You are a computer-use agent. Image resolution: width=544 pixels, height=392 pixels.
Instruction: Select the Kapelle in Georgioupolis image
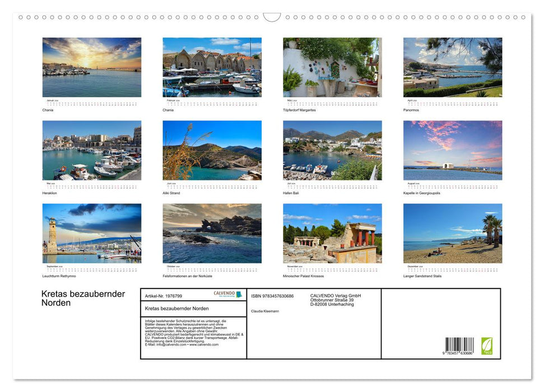452,150
